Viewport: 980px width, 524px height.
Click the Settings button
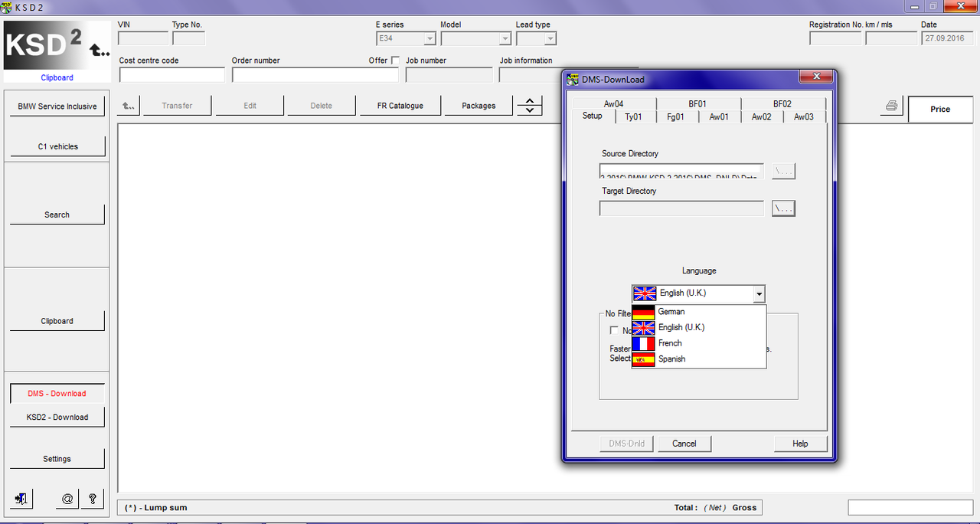click(57, 459)
